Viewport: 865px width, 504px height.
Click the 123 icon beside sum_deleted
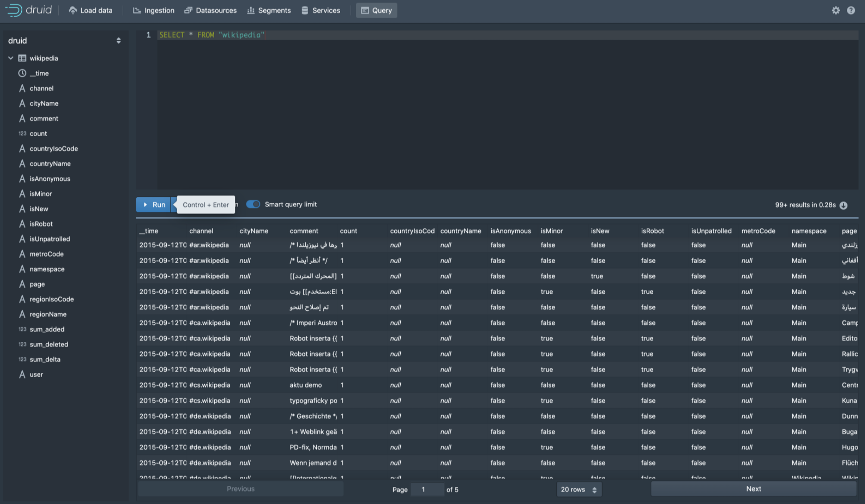pyautogui.click(x=22, y=344)
